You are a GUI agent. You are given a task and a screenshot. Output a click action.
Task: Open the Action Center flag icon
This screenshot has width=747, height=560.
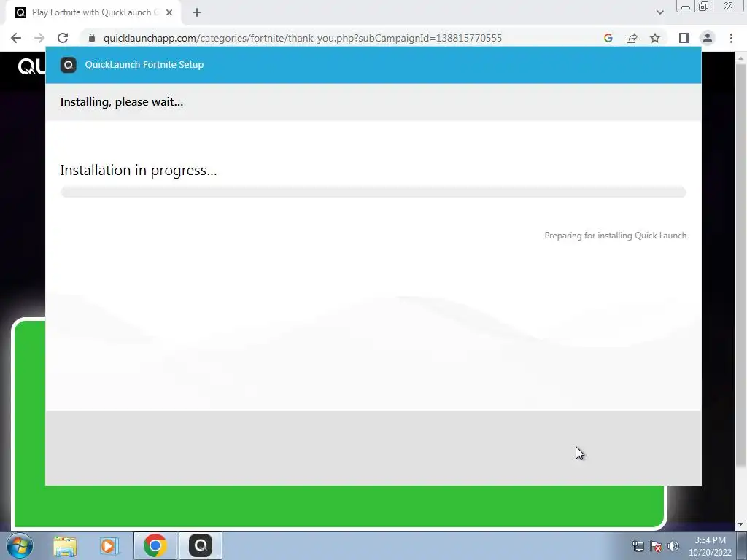point(656,546)
